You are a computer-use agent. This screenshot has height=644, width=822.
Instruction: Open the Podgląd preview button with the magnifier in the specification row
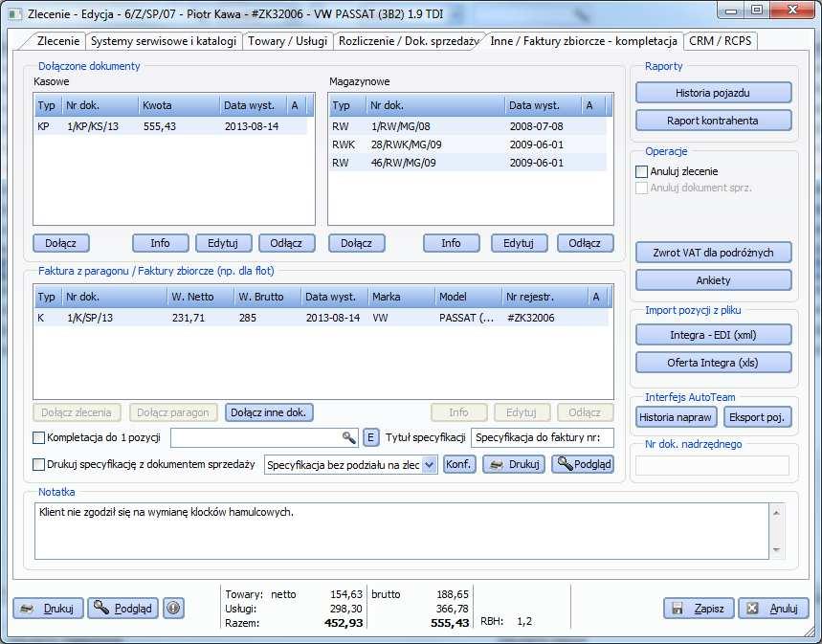[x=583, y=465]
